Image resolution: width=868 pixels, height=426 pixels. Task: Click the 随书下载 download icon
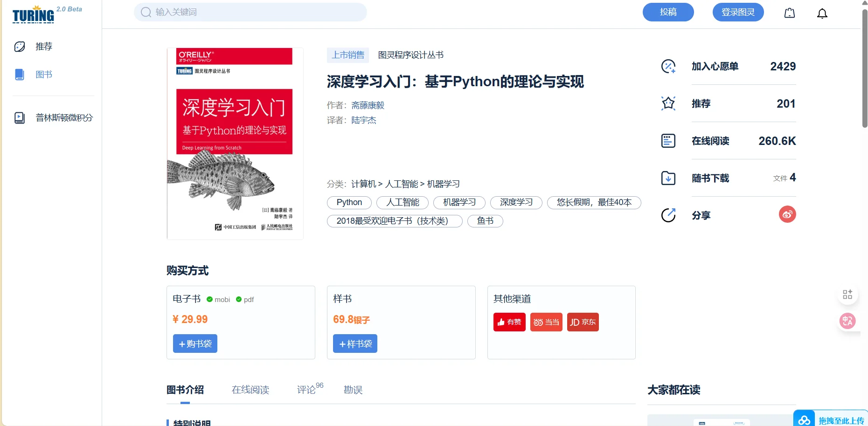coord(668,178)
